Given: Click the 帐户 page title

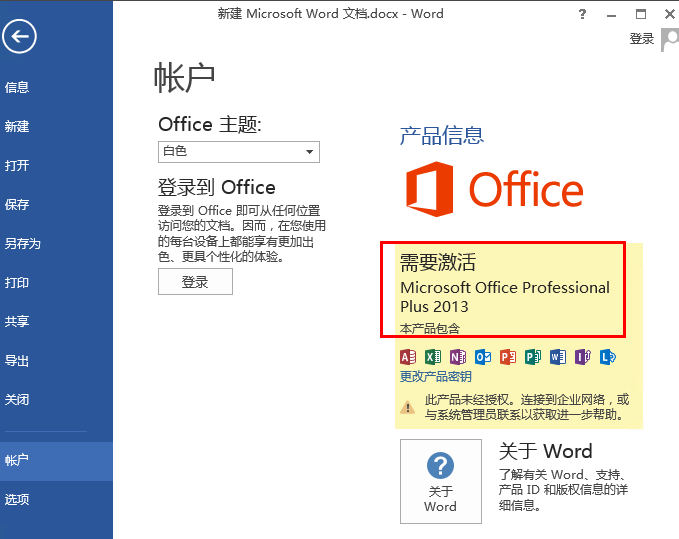Looking at the screenshot, I should pyautogui.click(x=185, y=78).
